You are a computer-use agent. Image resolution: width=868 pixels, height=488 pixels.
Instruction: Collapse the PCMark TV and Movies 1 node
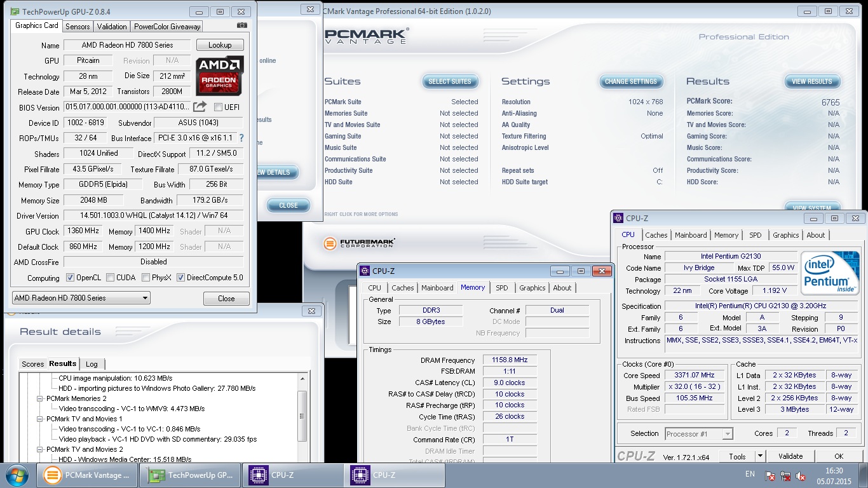pyautogui.click(x=39, y=419)
